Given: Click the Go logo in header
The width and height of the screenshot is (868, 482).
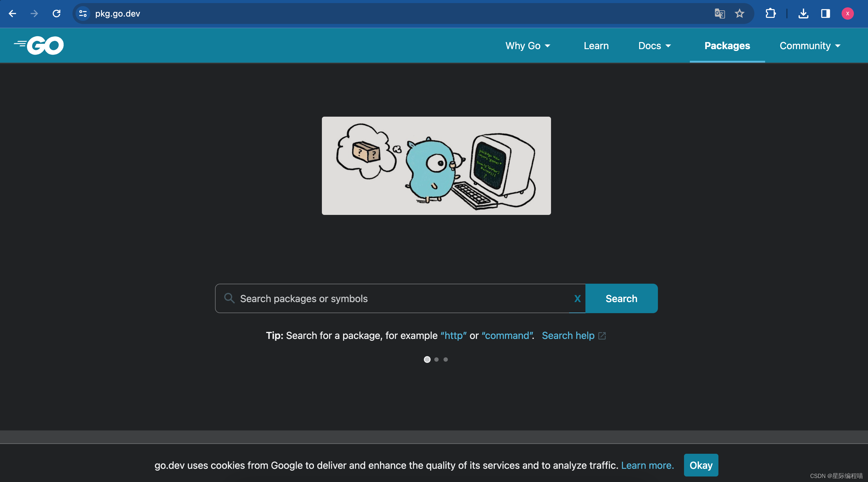Looking at the screenshot, I should pyautogui.click(x=39, y=45).
